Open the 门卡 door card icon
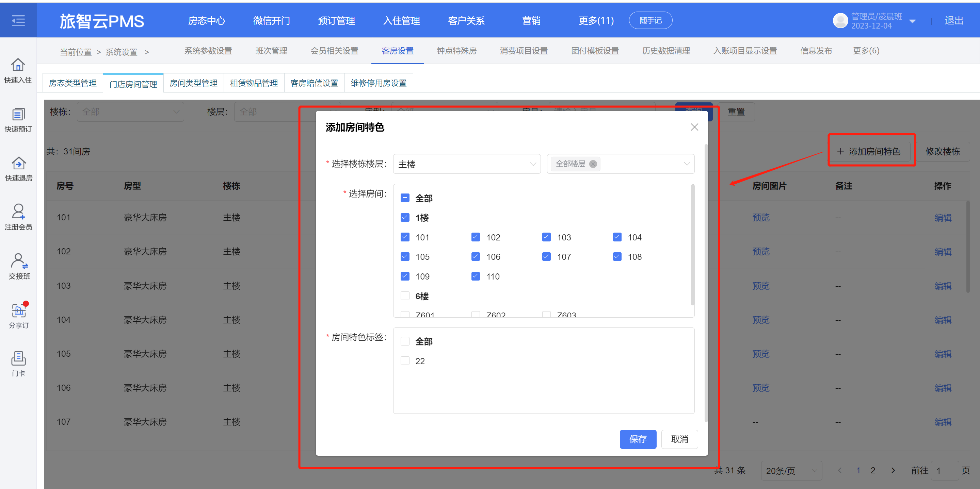 (18, 364)
